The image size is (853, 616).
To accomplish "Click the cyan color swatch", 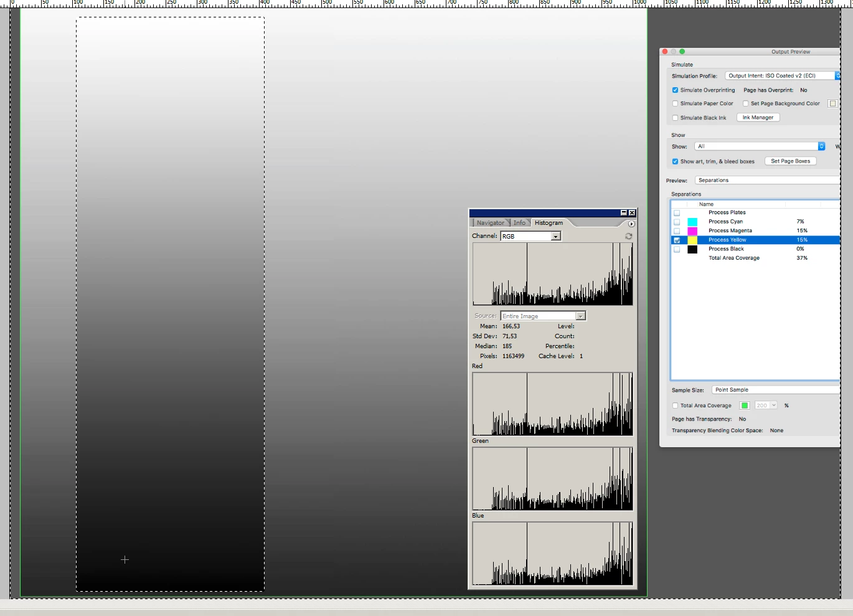I will click(692, 222).
